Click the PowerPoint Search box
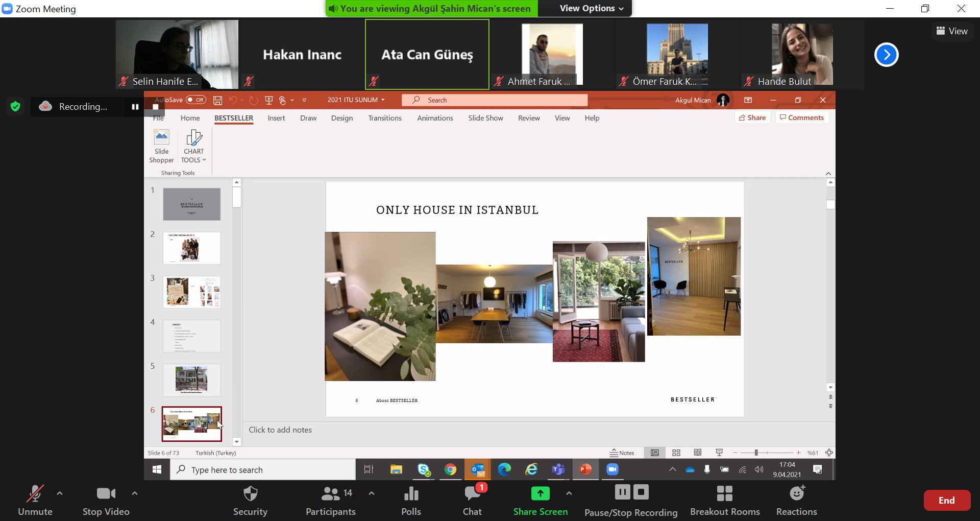The height and width of the screenshot is (521, 980). pyautogui.click(x=495, y=100)
